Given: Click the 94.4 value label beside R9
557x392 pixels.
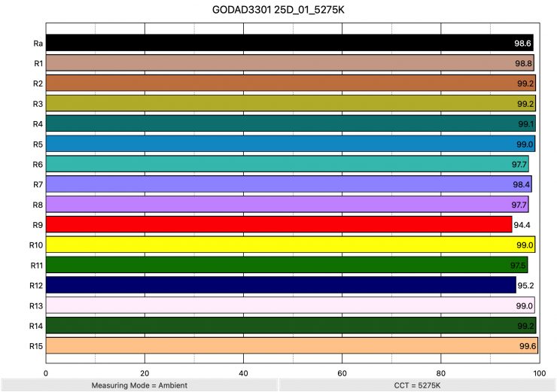Looking at the screenshot, I should (x=523, y=225).
